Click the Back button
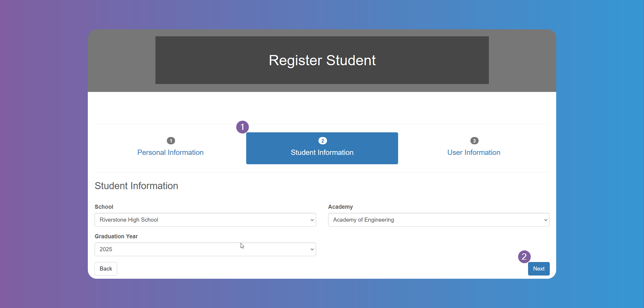This screenshot has height=308, width=644. coord(106,268)
